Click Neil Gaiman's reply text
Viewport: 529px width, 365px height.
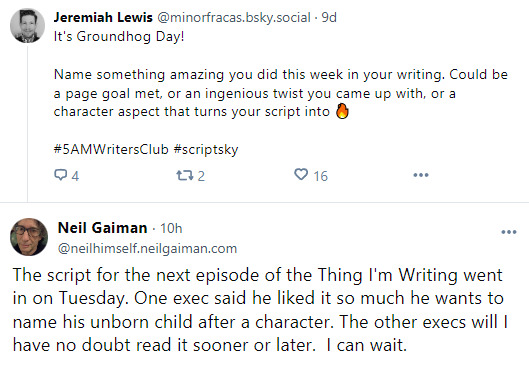(x=260, y=310)
